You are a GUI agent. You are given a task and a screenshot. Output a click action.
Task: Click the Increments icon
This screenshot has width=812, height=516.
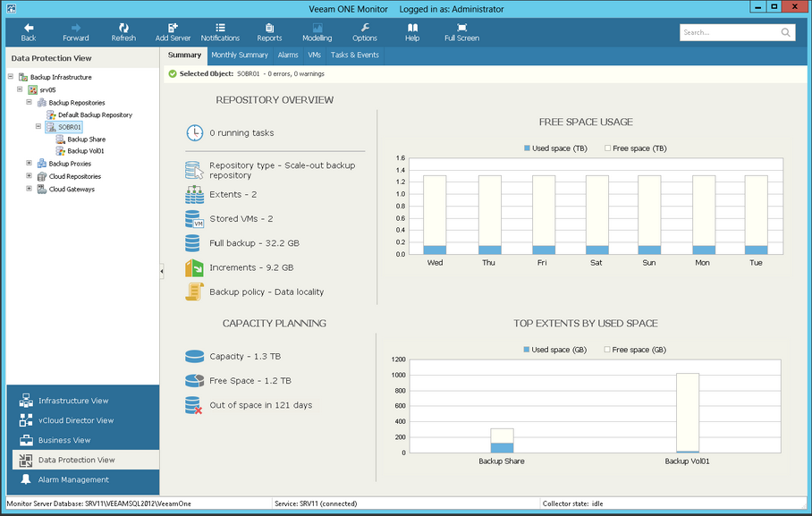(x=194, y=268)
